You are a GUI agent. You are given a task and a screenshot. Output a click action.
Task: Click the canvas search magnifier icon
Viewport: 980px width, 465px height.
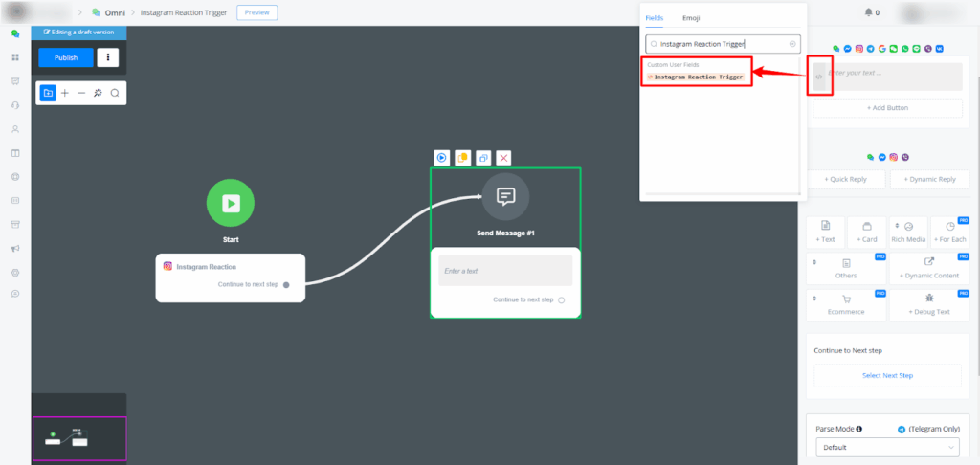(115, 93)
